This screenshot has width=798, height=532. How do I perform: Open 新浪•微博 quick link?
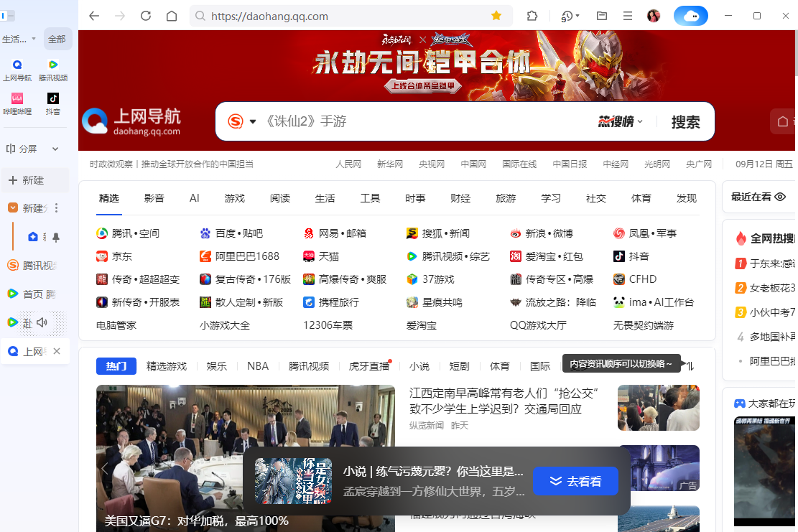tap(548, 233)
